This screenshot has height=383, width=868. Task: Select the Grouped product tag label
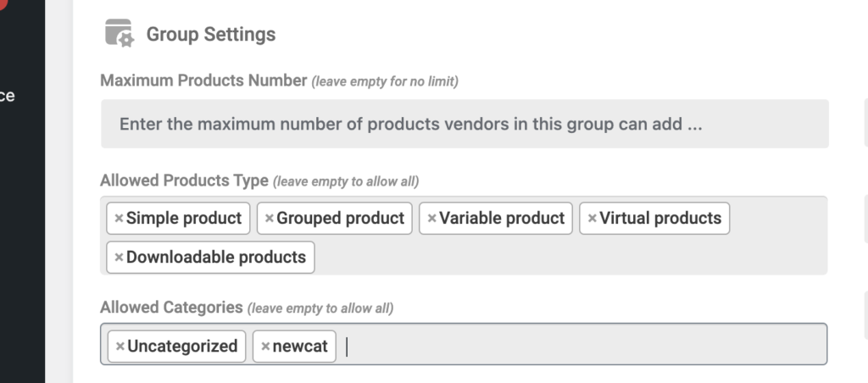[x=341, y=218]
